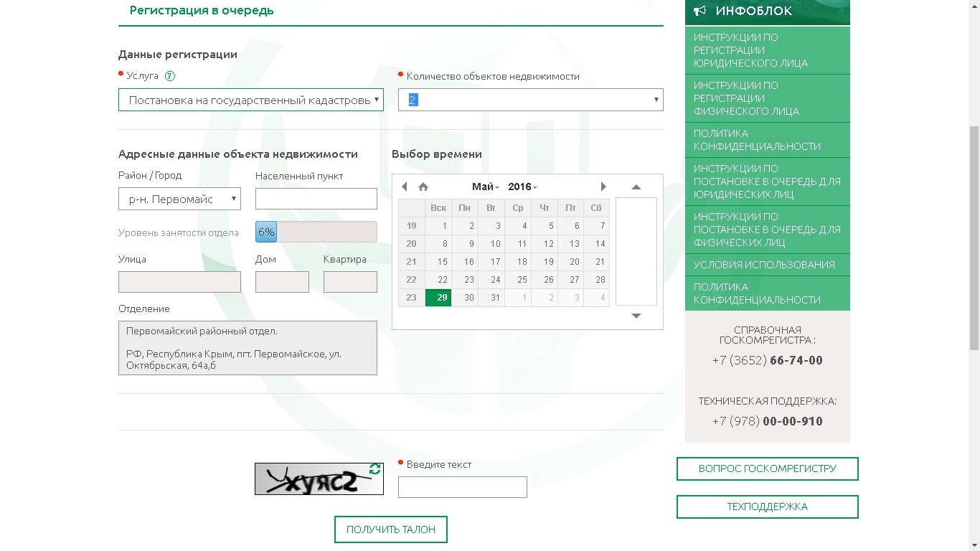Click the Улица input field

179,282
